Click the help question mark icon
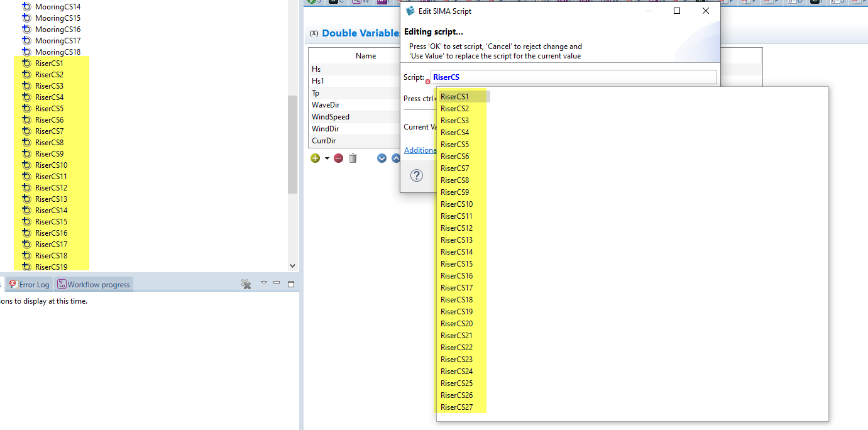This screenshot has height=430, width=868. 417,175
